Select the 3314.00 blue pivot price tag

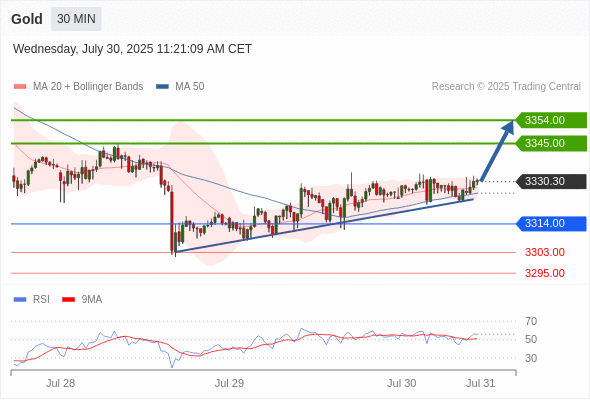click(x=551, y=224)
